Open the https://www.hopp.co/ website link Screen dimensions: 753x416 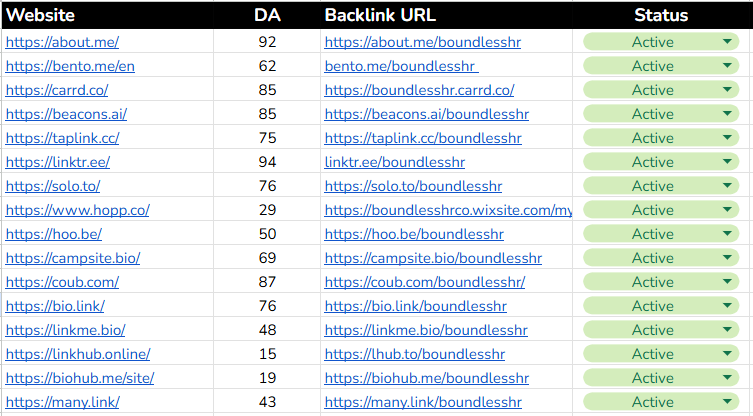(x=77, y=210)
